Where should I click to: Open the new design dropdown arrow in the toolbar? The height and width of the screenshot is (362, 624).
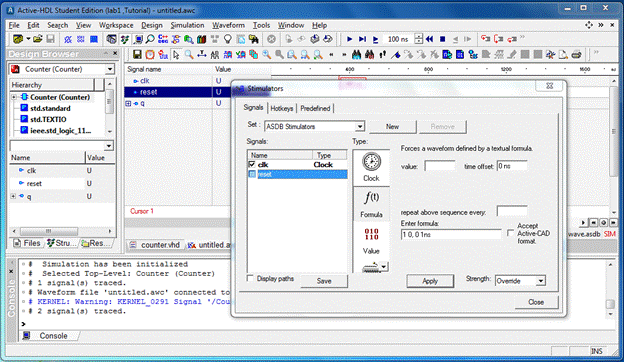[28, 39]
